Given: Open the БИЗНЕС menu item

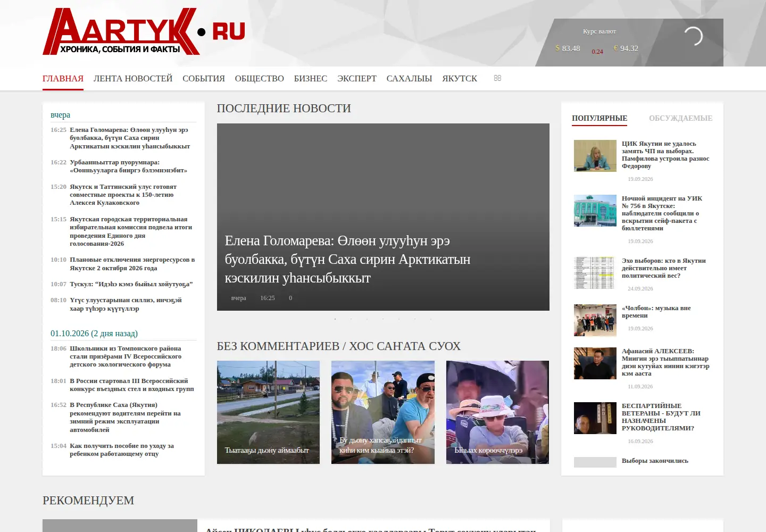Looking at the screenshot, I should 311,79.
